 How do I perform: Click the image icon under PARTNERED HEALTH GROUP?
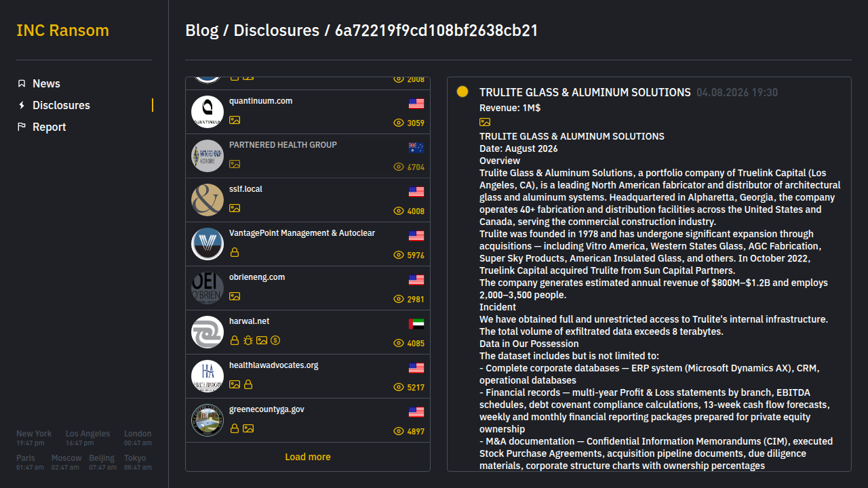tap(235, 164)
